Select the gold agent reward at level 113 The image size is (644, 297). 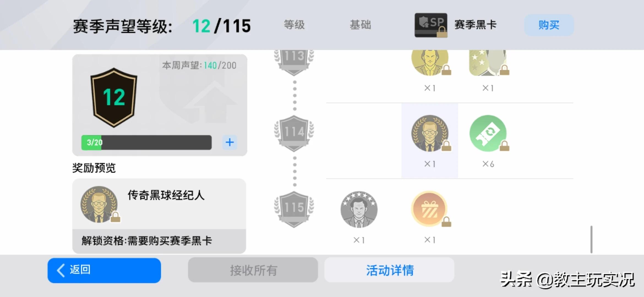pos(430,62)
